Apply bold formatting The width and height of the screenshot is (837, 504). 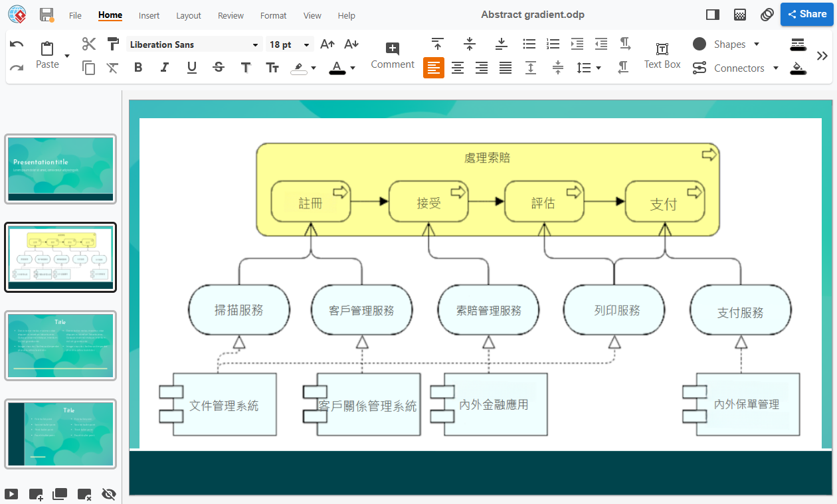point(138,67)
